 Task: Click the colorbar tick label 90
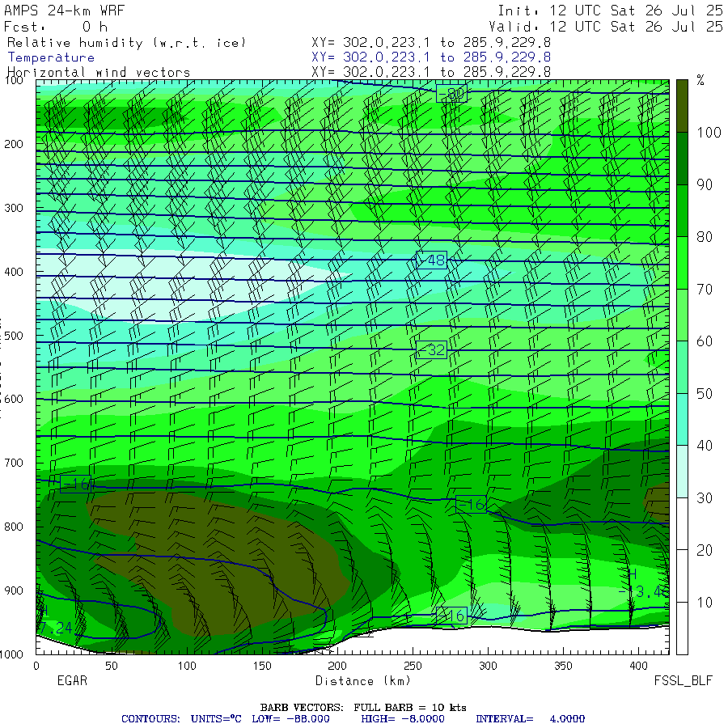click(x=705, y=184)
